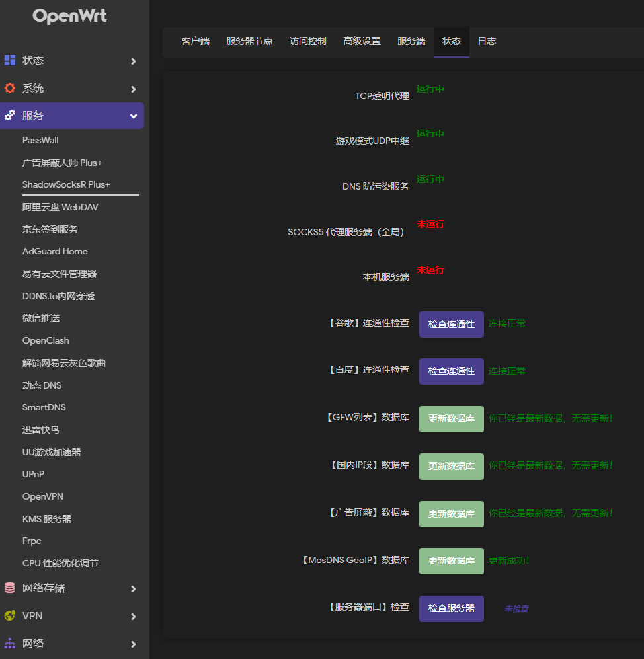Check Google connectivity with 检查连通性 button
Viewport: 644px width, 659px height.
452,324
